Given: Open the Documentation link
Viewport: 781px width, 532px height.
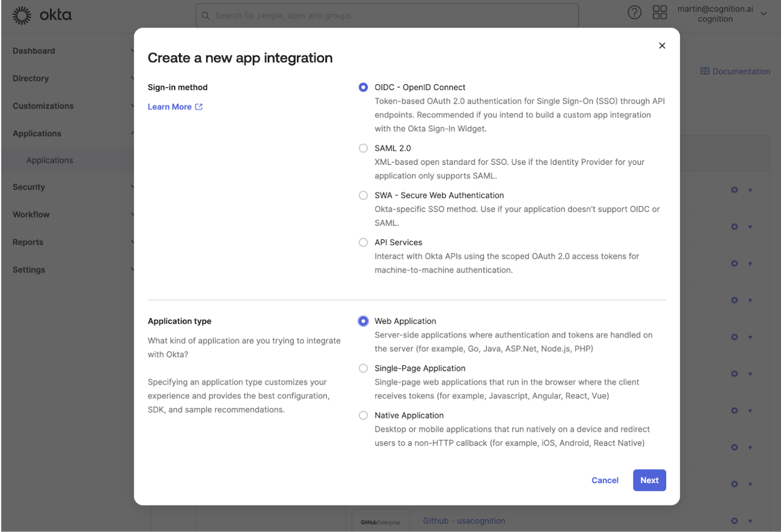Looking at the screenshot, I should click(741, 71).
